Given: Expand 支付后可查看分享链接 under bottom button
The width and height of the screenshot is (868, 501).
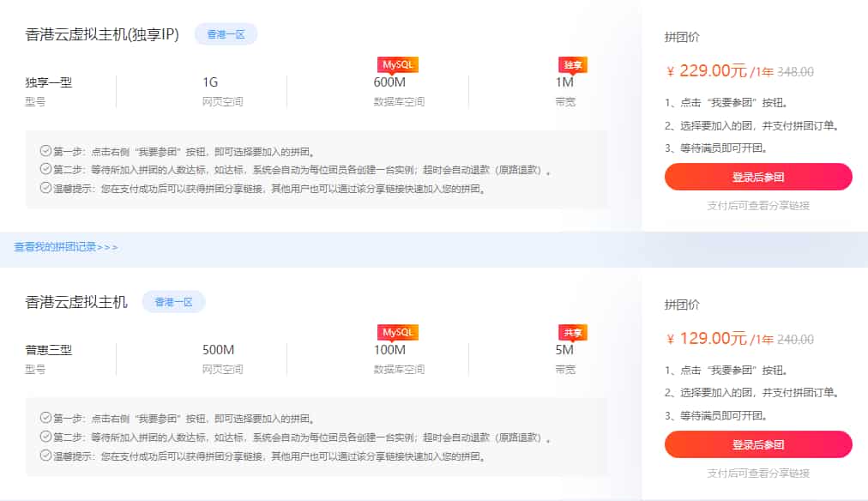Looking at the screenshot, I should pos(757,473).
